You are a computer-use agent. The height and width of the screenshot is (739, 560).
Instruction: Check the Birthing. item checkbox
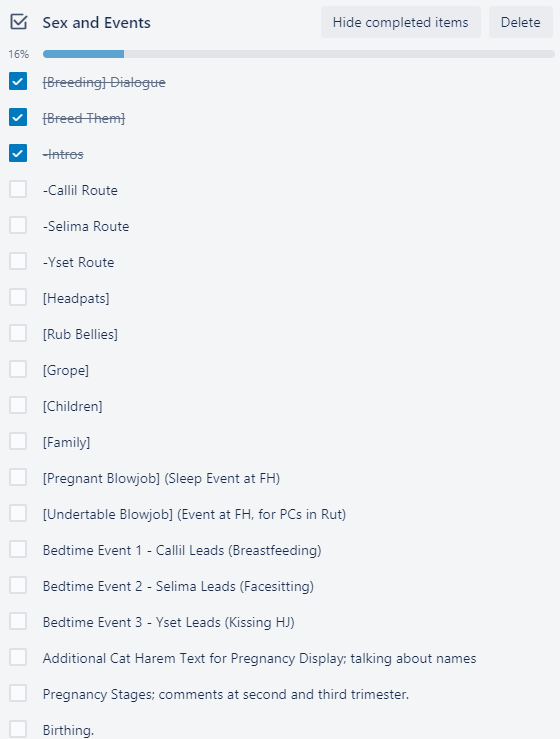coord(18,729)
